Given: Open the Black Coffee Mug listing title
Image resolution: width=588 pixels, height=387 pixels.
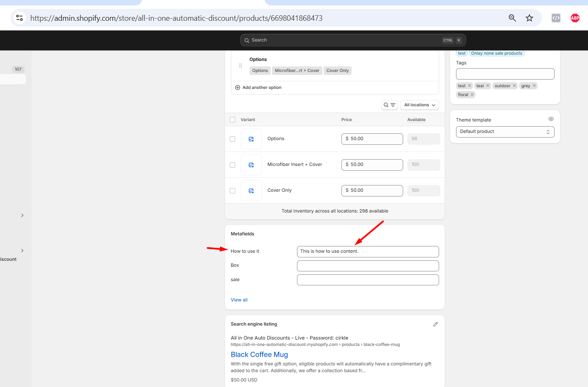Looking at the screenshot, I should point(259,354).
